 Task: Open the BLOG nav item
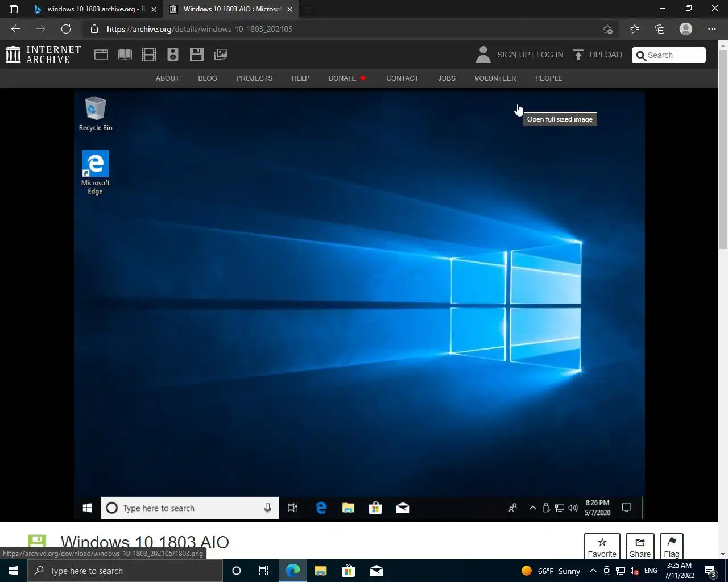pyautogui.click(x=208, y=78)
